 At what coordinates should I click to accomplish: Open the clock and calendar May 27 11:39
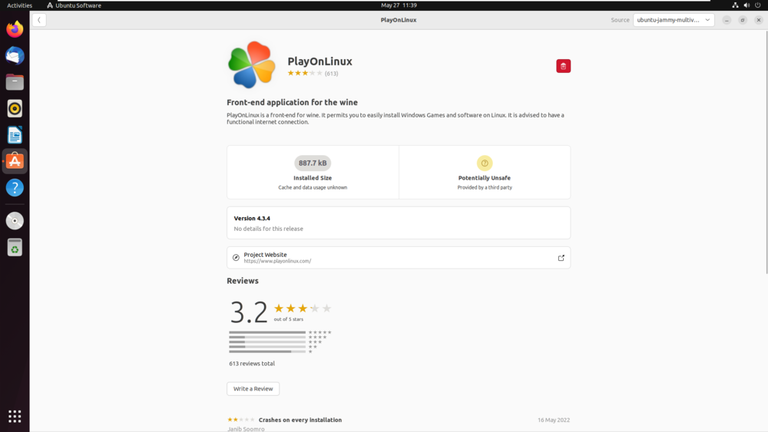399,5
